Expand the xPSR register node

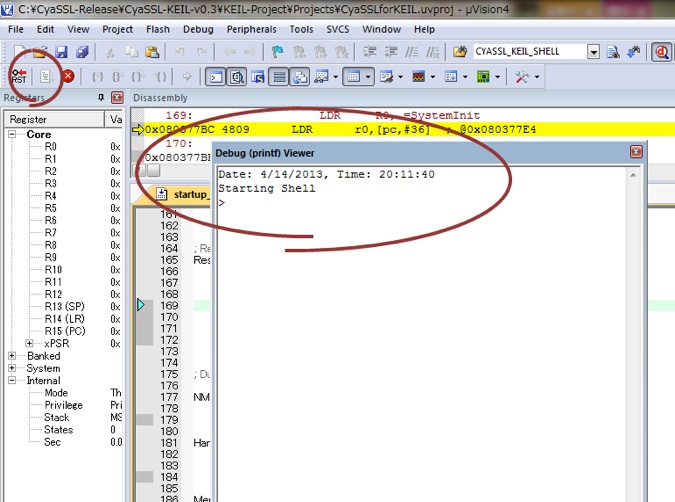[x=29, y=343]
